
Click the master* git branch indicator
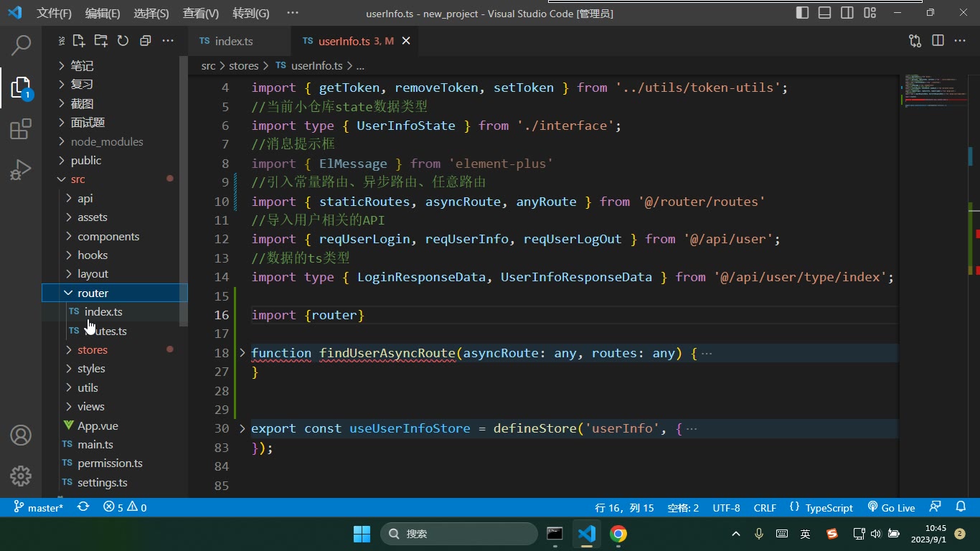coord(39,507)
